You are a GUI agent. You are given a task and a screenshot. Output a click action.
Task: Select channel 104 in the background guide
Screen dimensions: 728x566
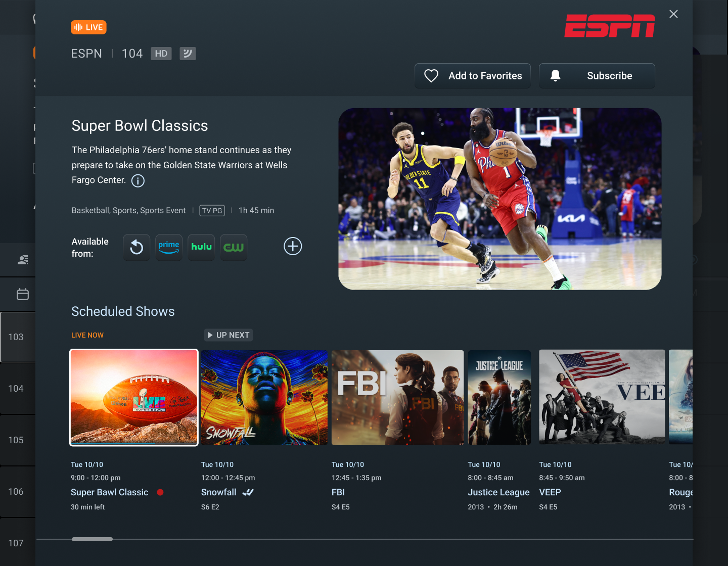click(18, 389)
